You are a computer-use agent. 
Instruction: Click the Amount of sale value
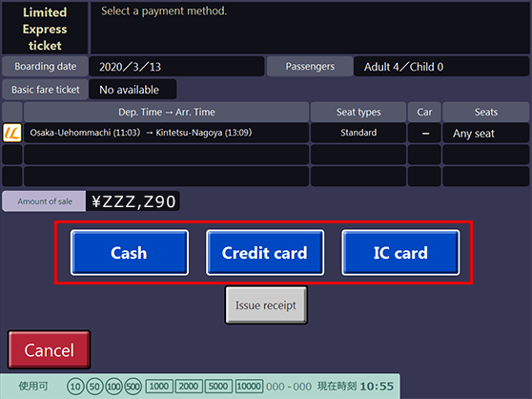tap(133, 201)
